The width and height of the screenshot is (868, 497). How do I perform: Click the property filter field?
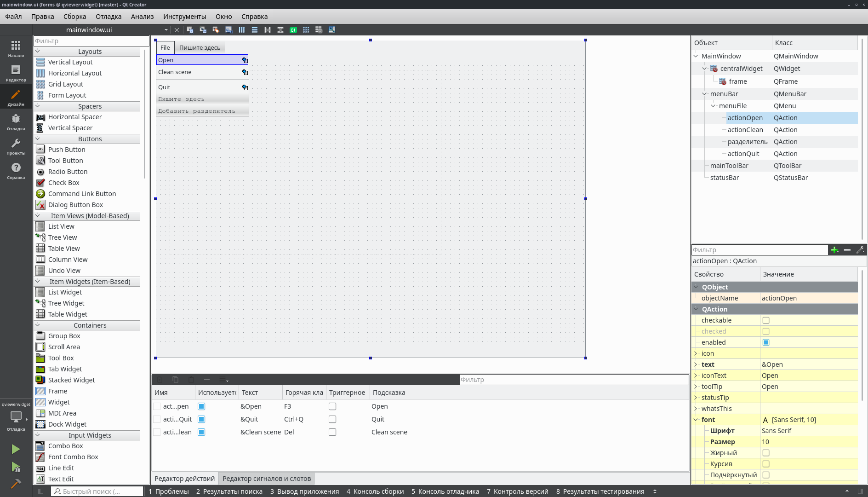[759, 249]
